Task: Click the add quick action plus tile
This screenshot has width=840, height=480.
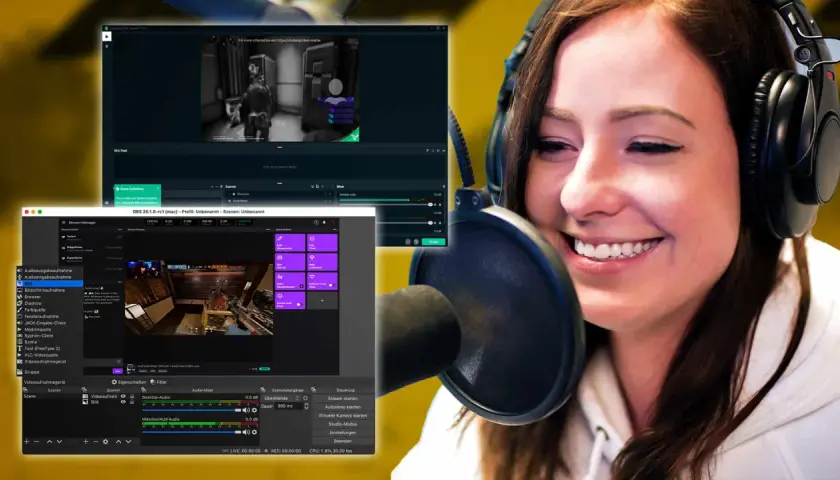Action: tap(322, 301)
